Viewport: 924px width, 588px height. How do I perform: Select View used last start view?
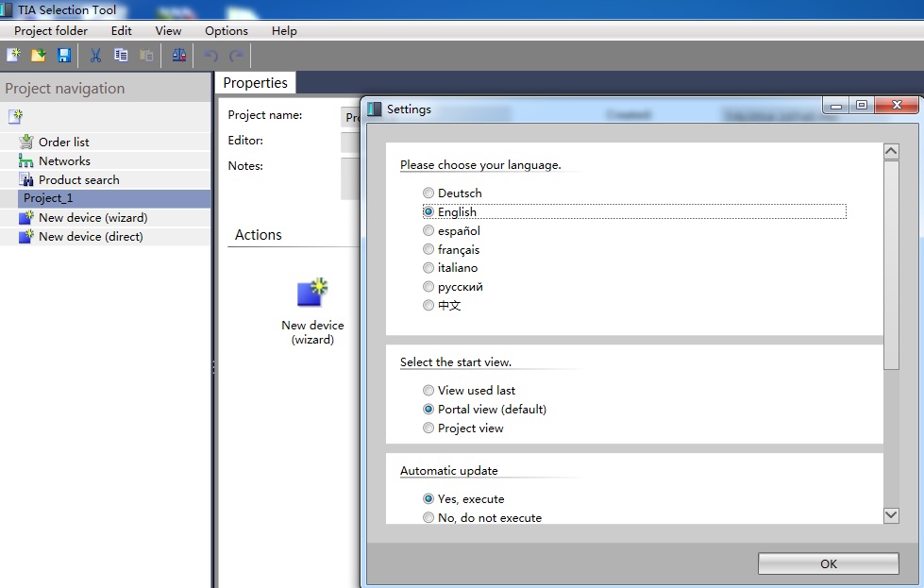(x=428, y=390)
